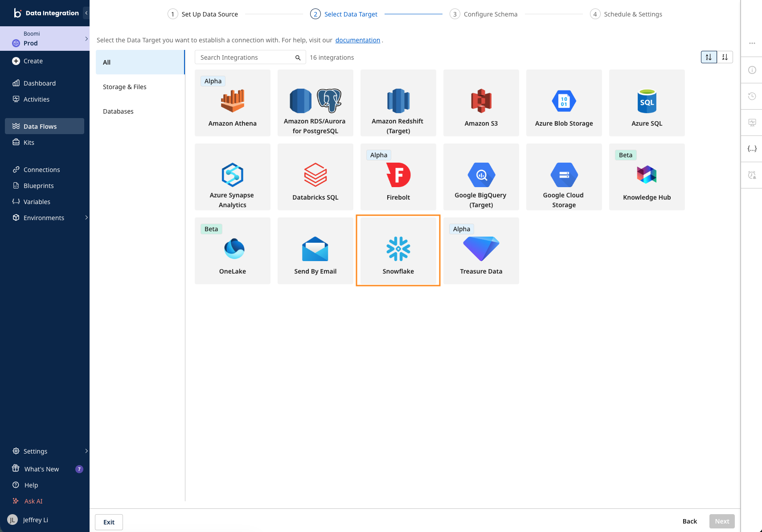The width and height of the screenshot is (762, 532).
Task: Click the Next button
Action: point(722,521)
